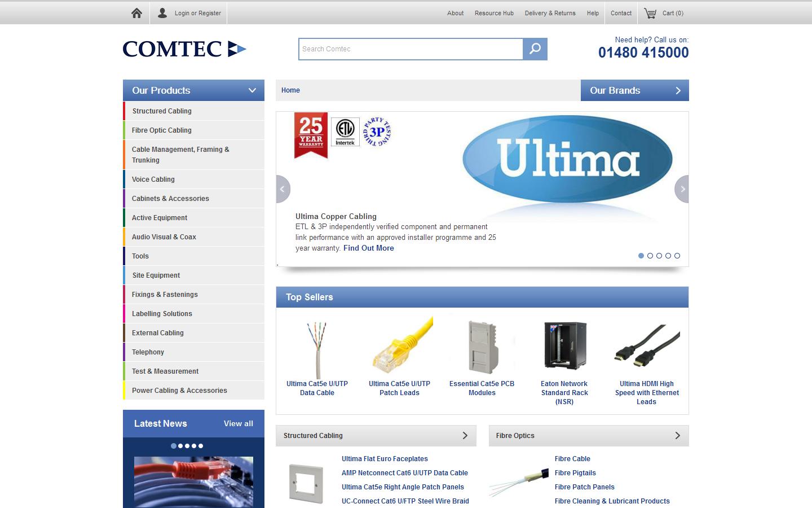Collapse the Our Products menu via its chevron
Image resolution: width=812 pixels, height=508 pixels.
click(x=251, y=90)
